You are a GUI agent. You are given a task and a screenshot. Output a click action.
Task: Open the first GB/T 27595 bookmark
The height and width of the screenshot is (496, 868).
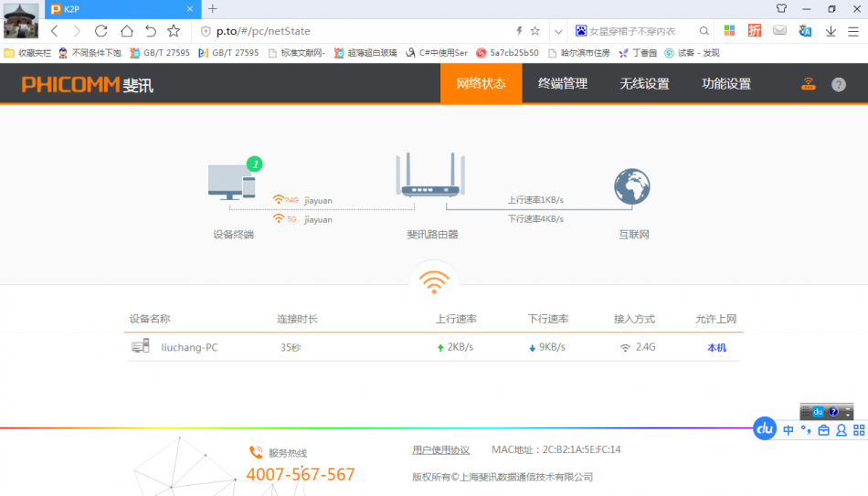pyautogui.click(x=160, y=53)
